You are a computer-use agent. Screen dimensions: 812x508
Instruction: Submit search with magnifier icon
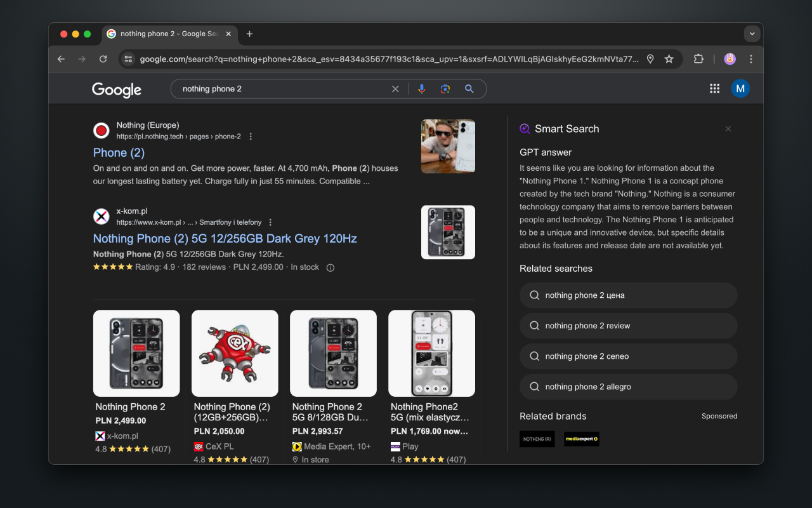469,89
